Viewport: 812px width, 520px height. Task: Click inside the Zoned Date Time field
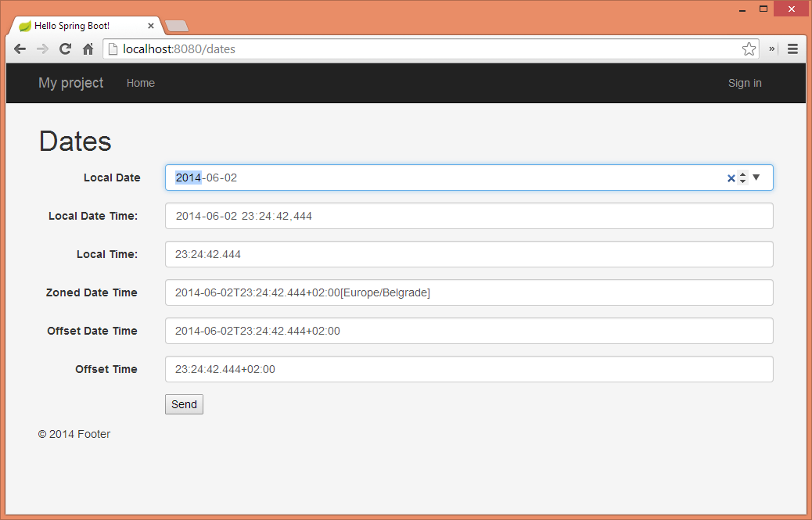tap(469, 292)
